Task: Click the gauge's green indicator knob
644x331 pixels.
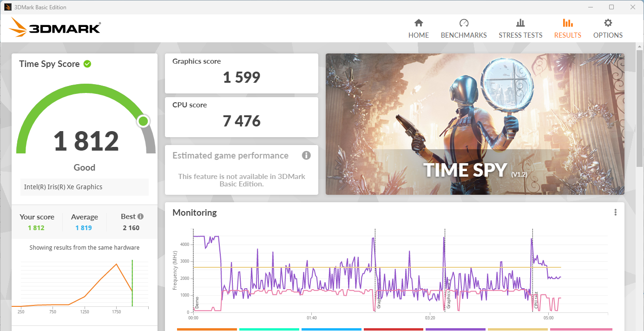Action: pyautogui.click(x=143, y=121)
